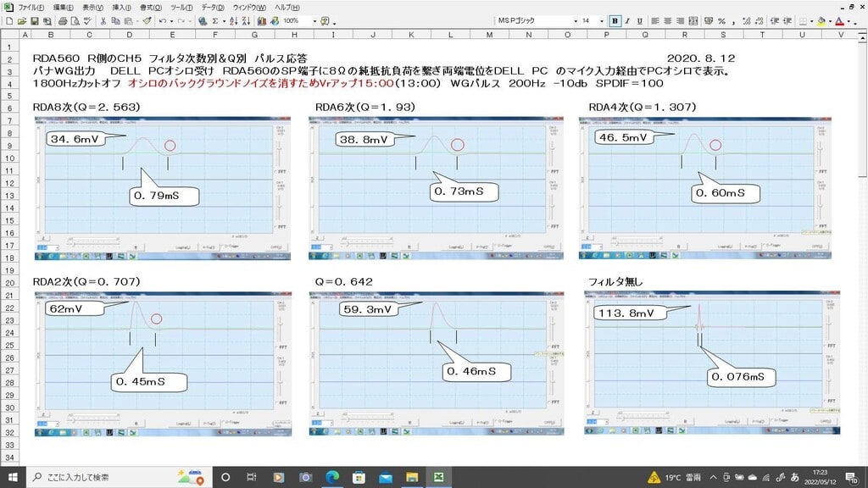The height and width of the screenshot is (488, 868).
Task: Expand the undo history dropdown arrow
Action: click(171, 21)
